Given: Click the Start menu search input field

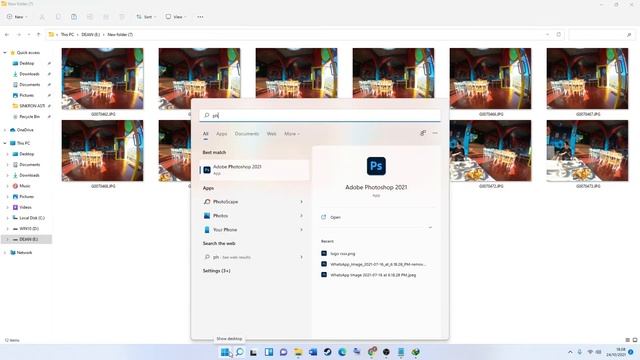Looking at the screenshot, I should (x=320, y=116).
